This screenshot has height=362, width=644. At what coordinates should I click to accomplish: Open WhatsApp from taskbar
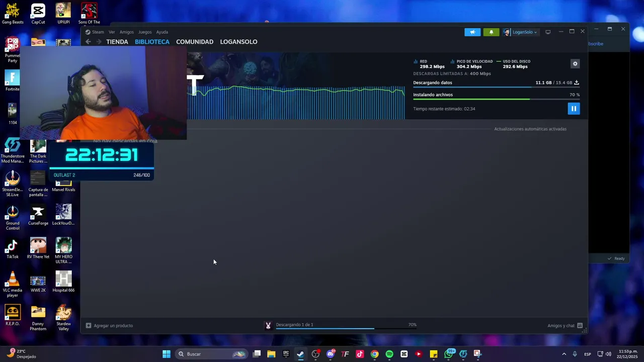[448, 354]
